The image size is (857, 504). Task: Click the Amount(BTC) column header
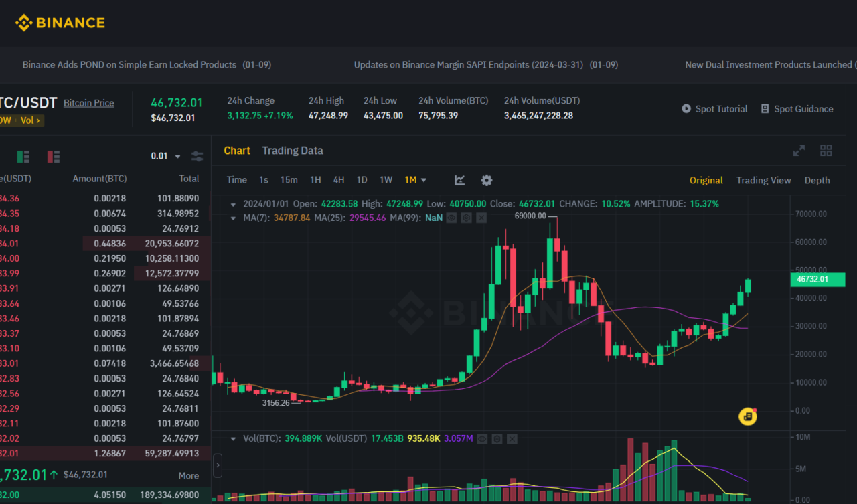pyautogui.click(x=99, y=179)
